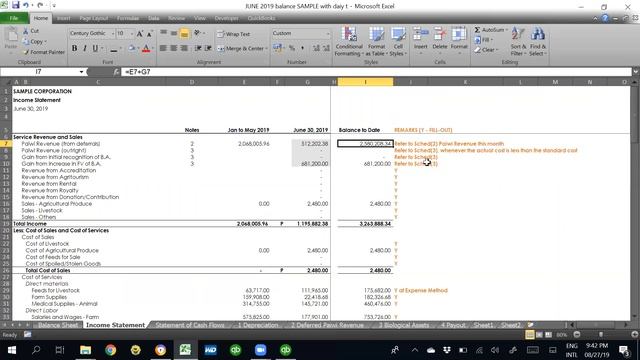Click Save icon in Quick Access Toolbar

tap(16, 5)
